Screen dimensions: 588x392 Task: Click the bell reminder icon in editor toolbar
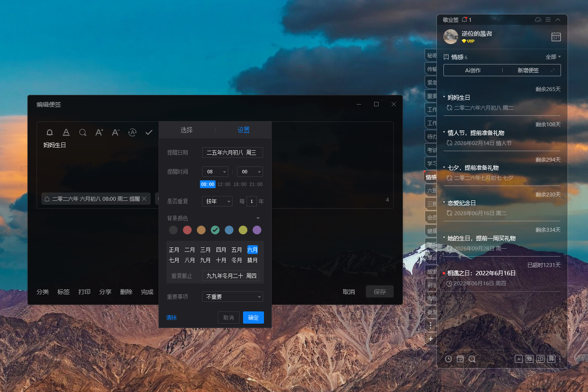click(x=50, y=132)
